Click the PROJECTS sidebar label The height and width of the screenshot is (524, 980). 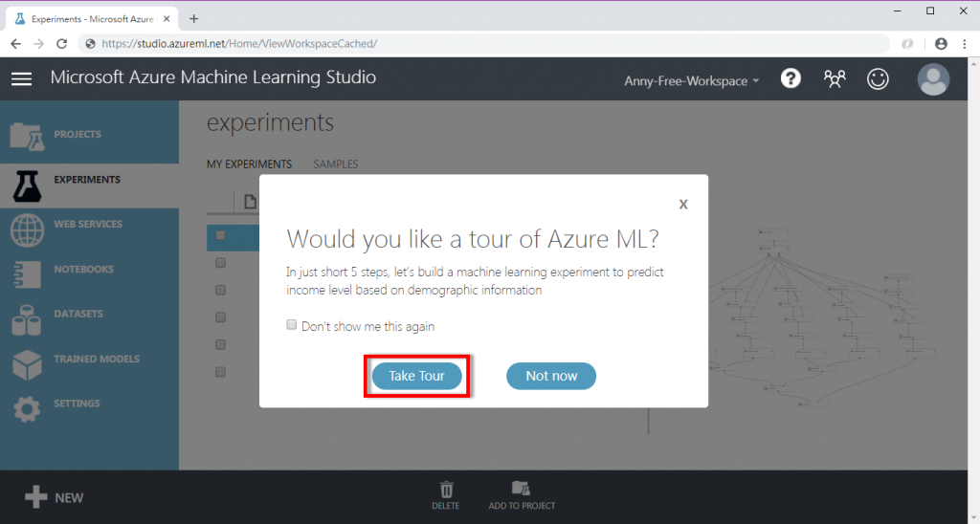tap(78, 134)
